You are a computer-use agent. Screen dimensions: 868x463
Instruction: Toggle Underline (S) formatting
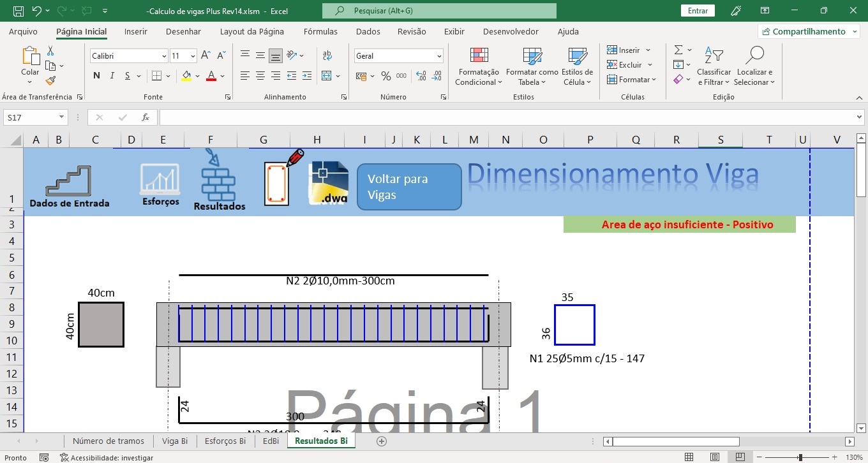[128, 76]
